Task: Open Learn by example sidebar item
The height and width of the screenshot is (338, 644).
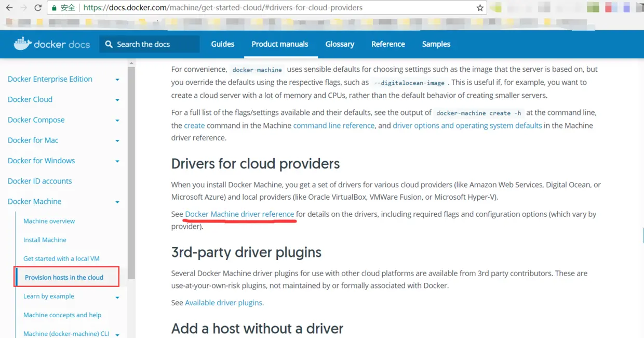Action: pos(49,296)
